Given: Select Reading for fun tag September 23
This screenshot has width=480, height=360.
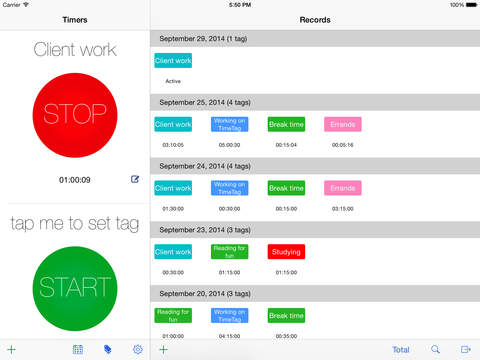Looking at the screenshot, I should 230,252.
